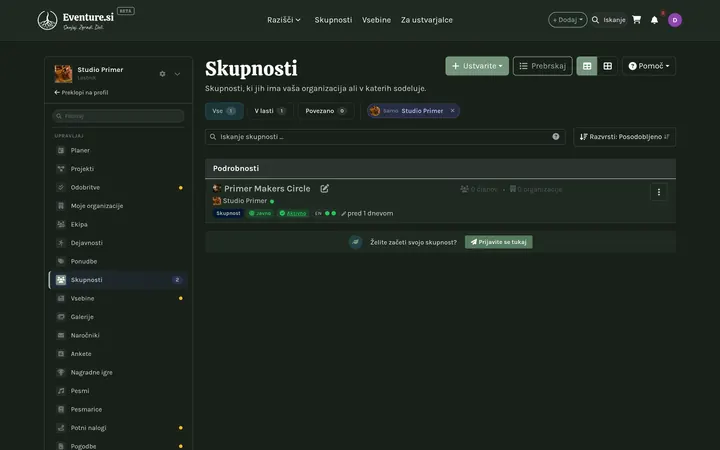This screenshot has width=720, height=450.
Task: Open Dejavnosti in the sidebar
Action: (118, 242)
